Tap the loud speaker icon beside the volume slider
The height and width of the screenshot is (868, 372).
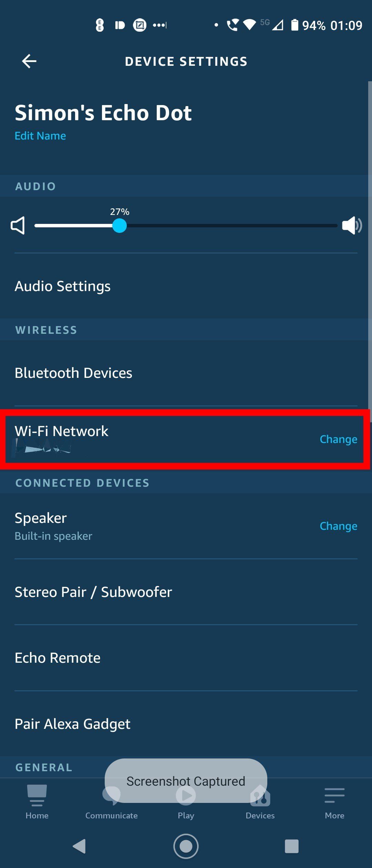[352, 226]
